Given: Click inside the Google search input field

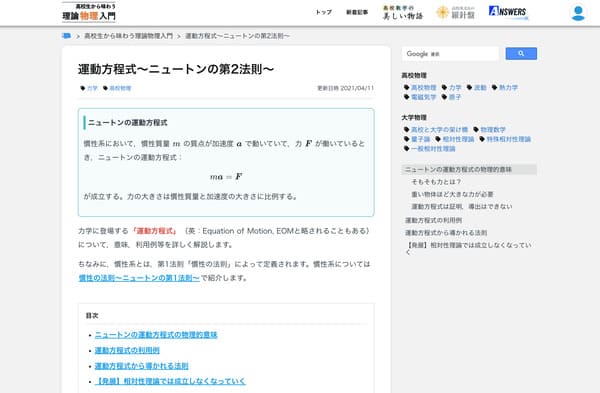Looking at the screenshot, I should 450,54.
